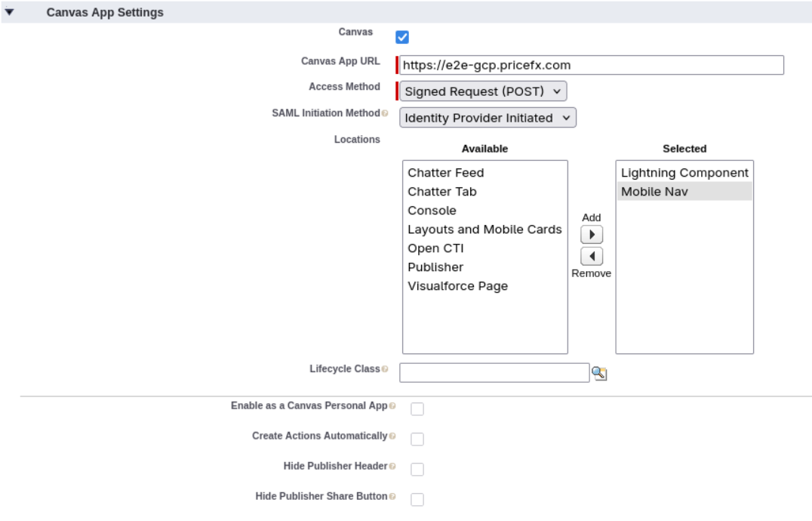The image size is (812, 521).
Task: Check the Hide Publisher Header box
Action: 417,470
